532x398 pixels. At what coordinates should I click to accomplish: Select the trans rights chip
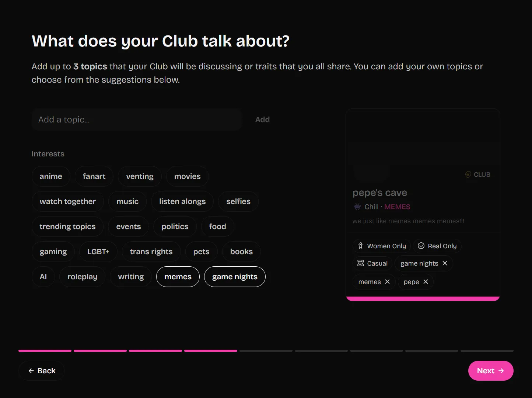pos(151,252)
